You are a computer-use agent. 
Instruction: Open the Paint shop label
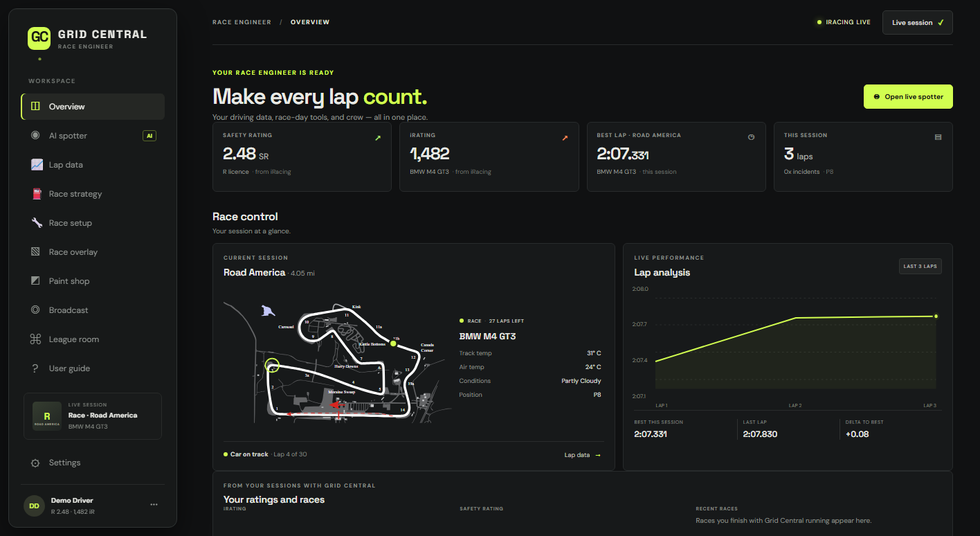click(69, 281)
